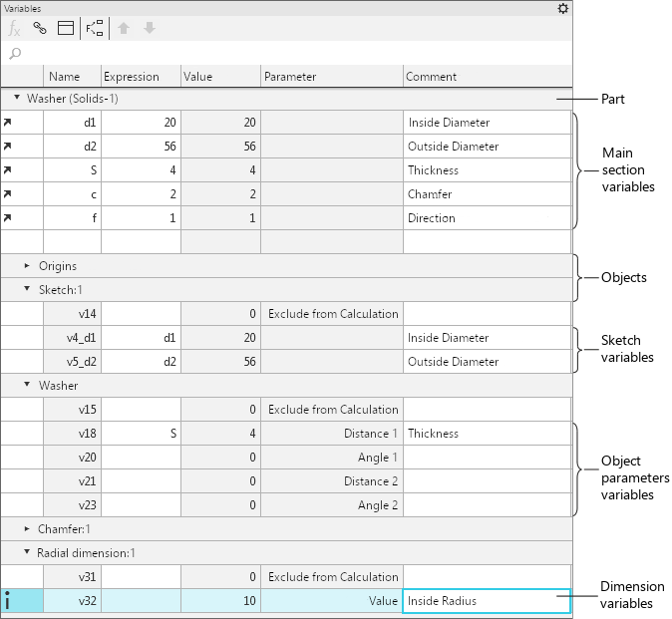Image resolution: width=672 pixels, height=619 pixels.
Task: Click the fx insert function icon
Action: [x=15, y=29]
